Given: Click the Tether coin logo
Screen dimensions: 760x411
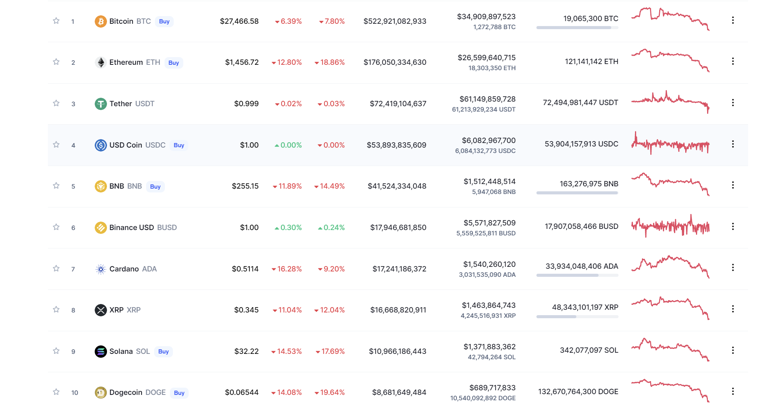Looking at the screenshot, I should [x=100, y=104].
